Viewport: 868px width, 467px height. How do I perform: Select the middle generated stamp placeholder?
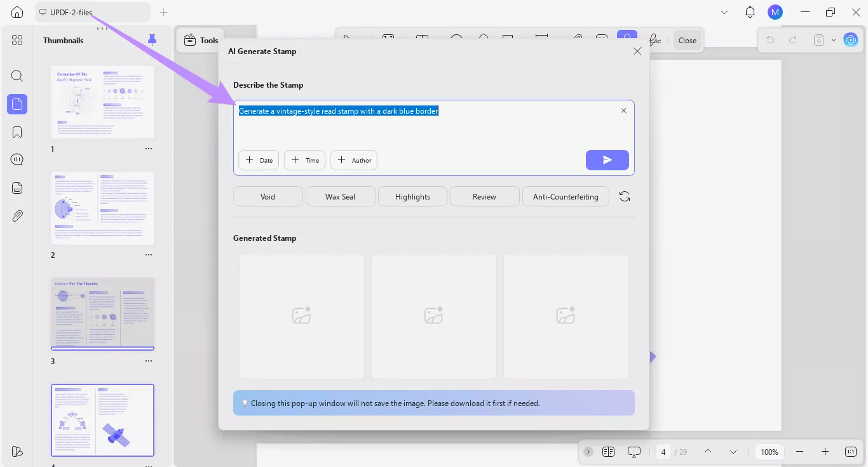434,316
